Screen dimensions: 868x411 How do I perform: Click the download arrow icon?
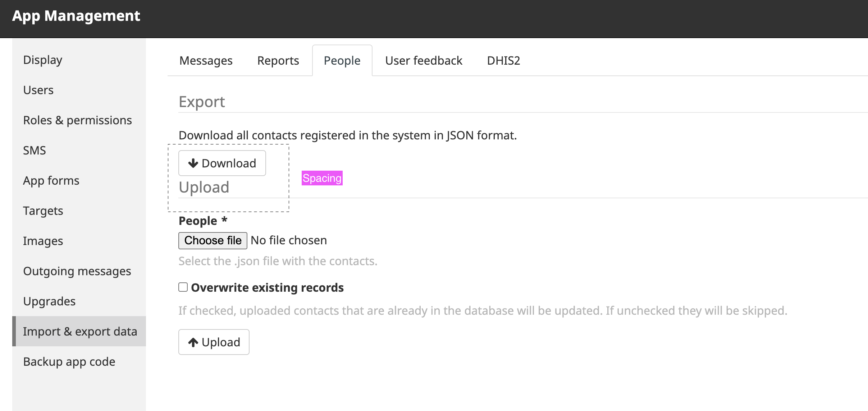point(193,163)
